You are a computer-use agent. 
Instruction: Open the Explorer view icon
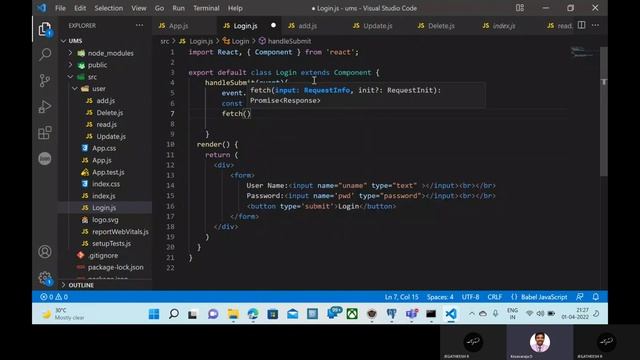click(45, 29)
